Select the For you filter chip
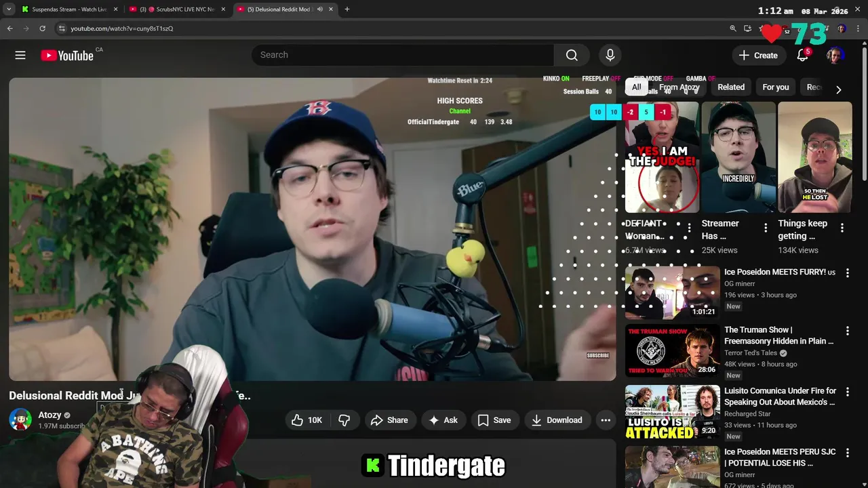 click(776, 87)
